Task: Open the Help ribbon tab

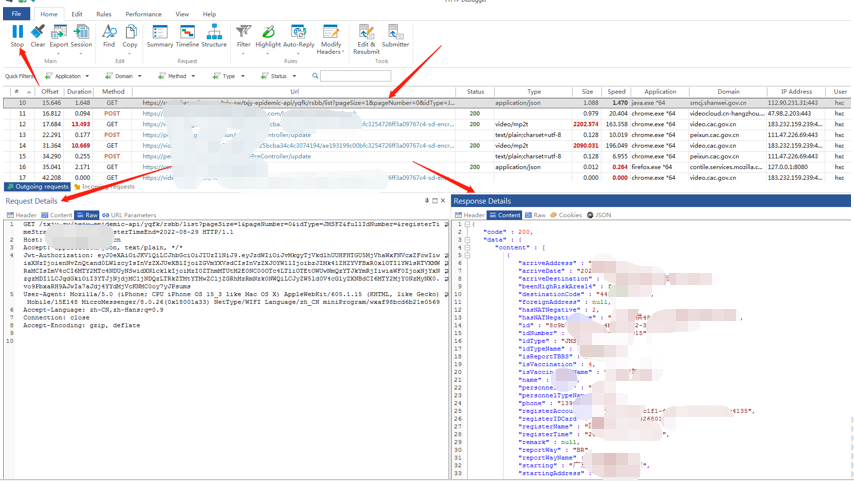Action: pos(209,14)
